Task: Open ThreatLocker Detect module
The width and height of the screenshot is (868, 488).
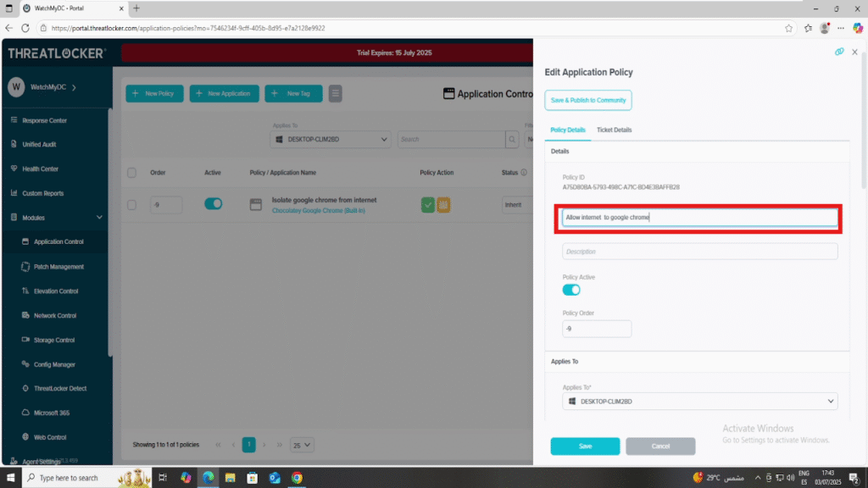Action: (60, 388)
